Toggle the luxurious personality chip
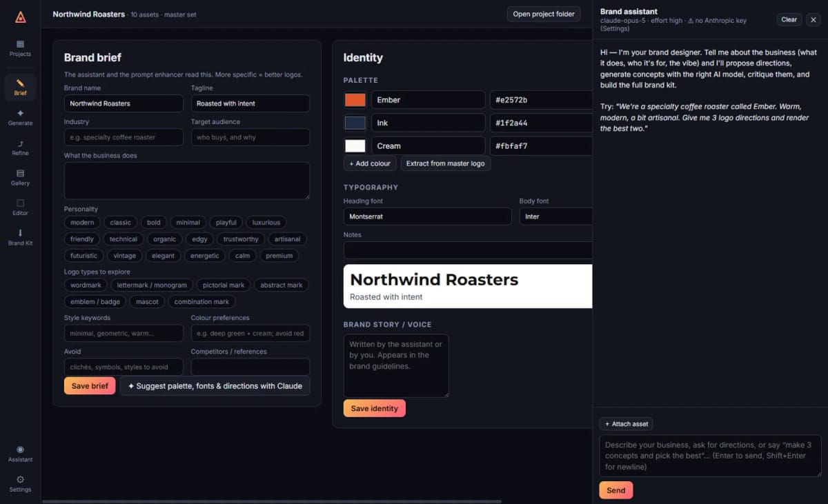Viewport: 828px width, 504px height. (266, 223)
